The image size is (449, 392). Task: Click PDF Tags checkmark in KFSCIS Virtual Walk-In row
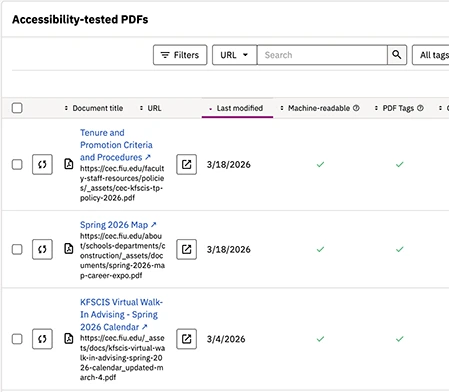(x=400, y=339)
